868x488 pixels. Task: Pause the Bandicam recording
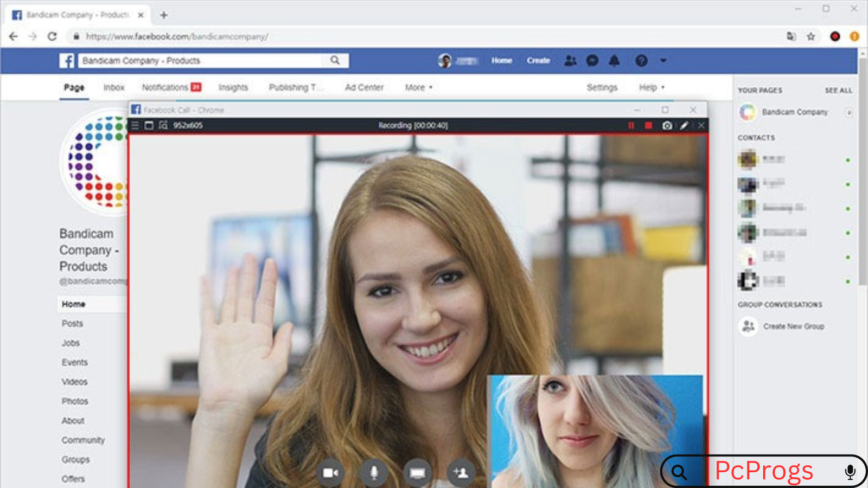[x=631, y=125]
